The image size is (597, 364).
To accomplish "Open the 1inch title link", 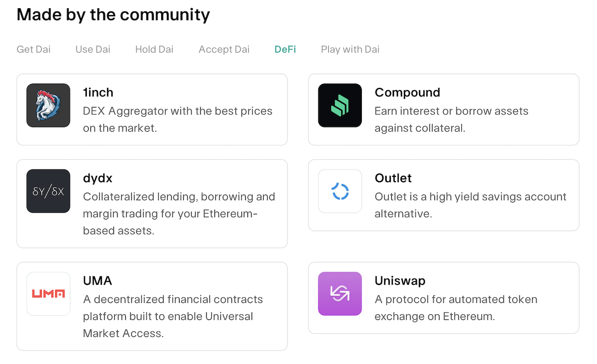I will [98, 92].
